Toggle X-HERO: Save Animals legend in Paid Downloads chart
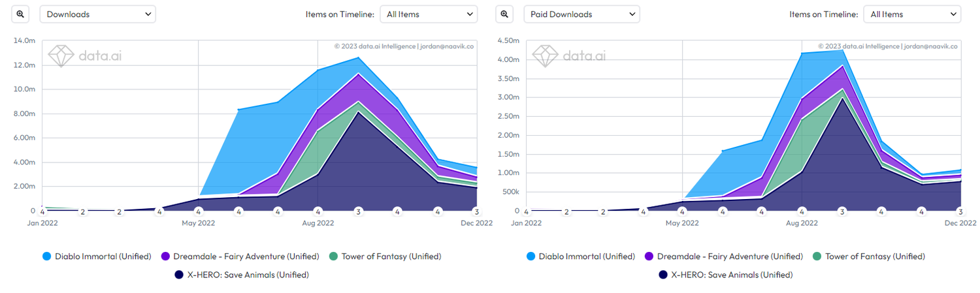Screen dimensions: 980x293 tap(725, 275)
